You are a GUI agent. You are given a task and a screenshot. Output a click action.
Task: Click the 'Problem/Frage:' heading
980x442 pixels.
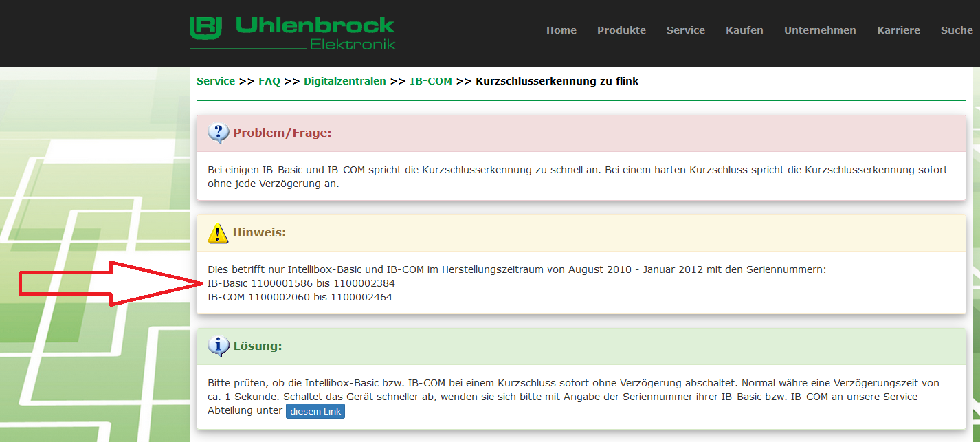coord(282,133)
